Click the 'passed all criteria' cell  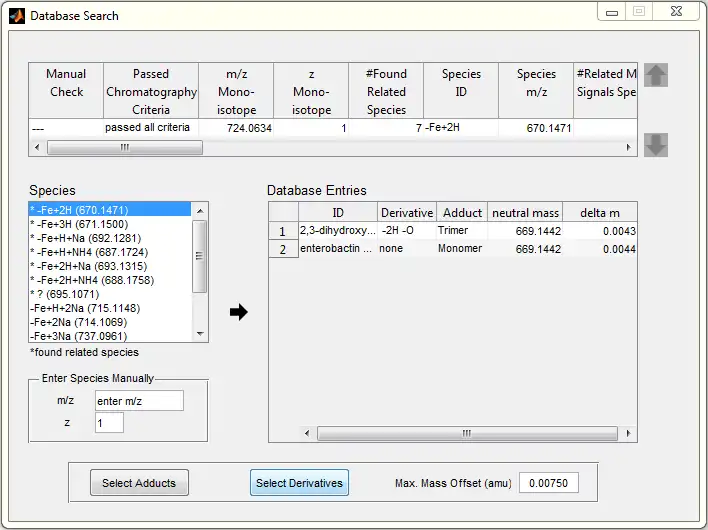point(151,128)
